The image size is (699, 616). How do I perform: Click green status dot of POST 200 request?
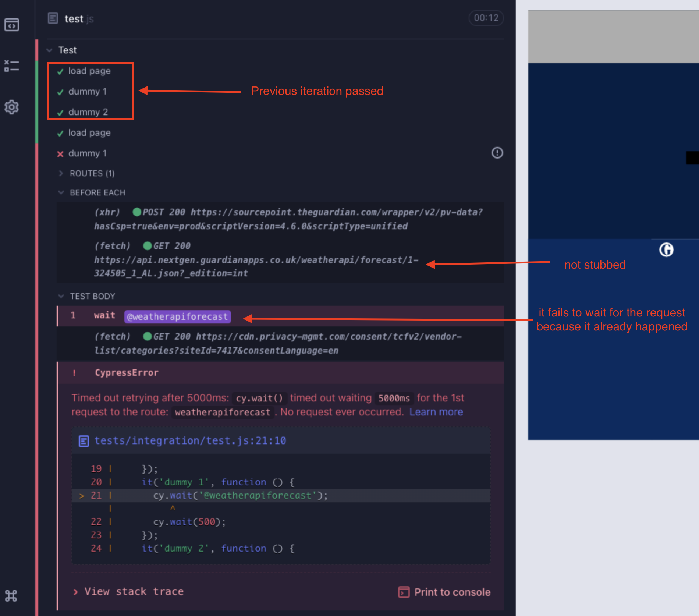click(137, 212)
